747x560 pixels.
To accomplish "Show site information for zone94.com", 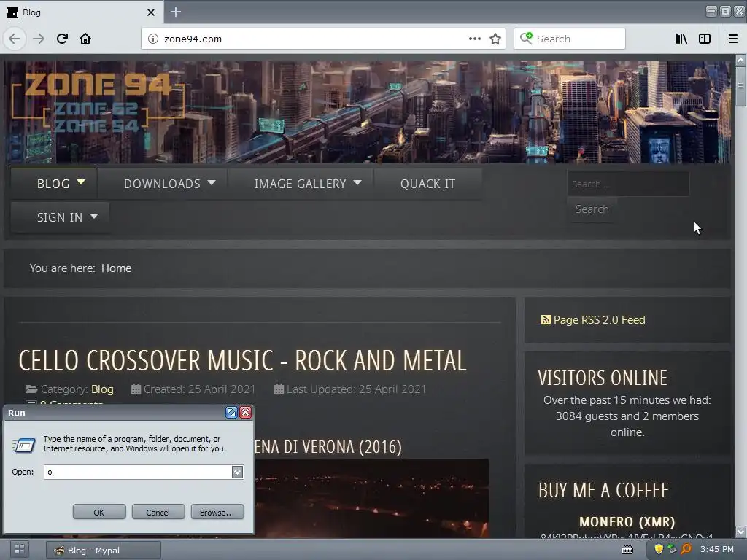I will pyautogui.click(x=153, y=39).
